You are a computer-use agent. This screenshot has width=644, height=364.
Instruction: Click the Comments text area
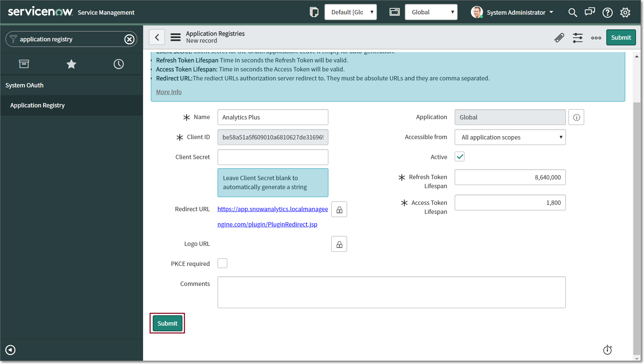click(392, 292)
